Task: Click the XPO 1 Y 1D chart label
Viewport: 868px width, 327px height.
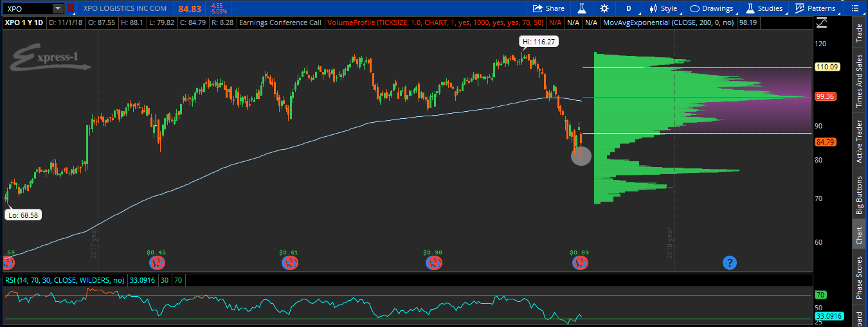Action: coord(23,22)
